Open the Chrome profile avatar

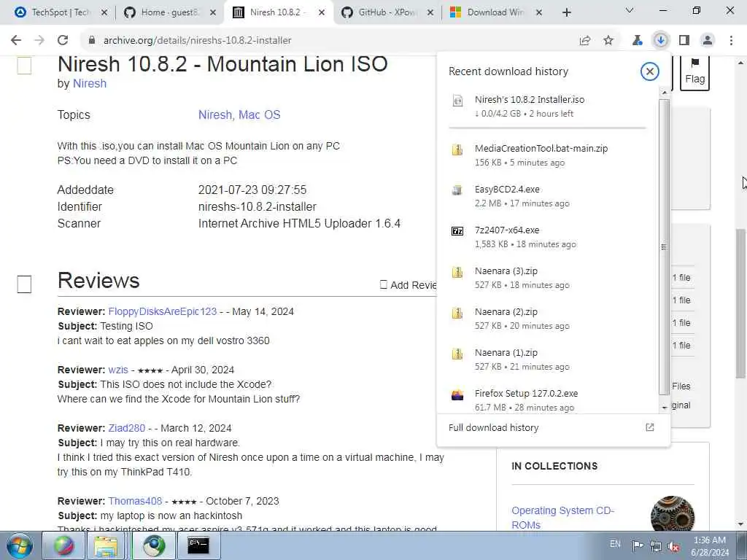[708, 41]
